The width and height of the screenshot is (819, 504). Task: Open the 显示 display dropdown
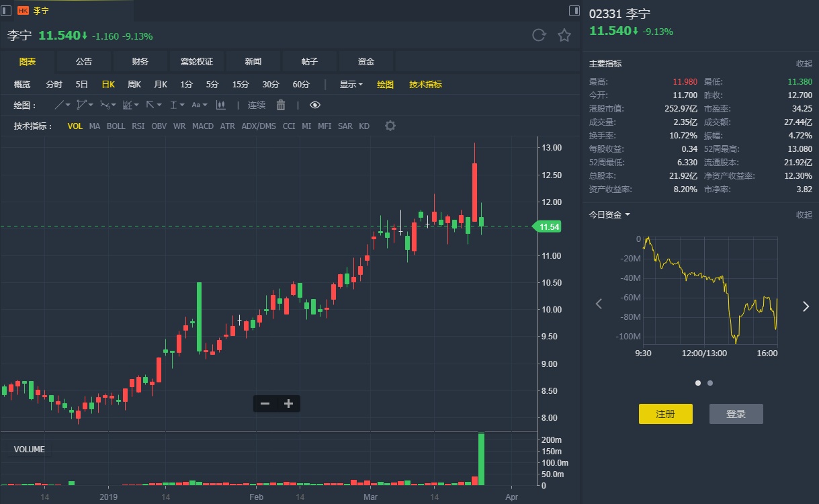351,85
